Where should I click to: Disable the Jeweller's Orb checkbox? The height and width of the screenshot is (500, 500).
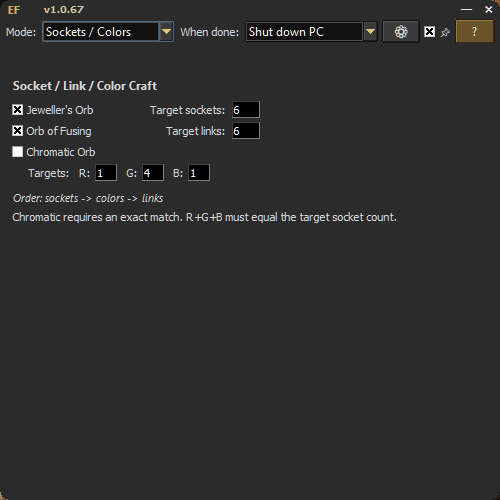(x=18, y=110)
